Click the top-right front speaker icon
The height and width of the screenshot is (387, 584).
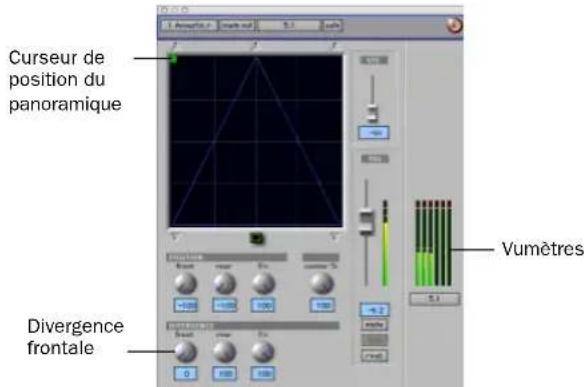click(334, 46)
